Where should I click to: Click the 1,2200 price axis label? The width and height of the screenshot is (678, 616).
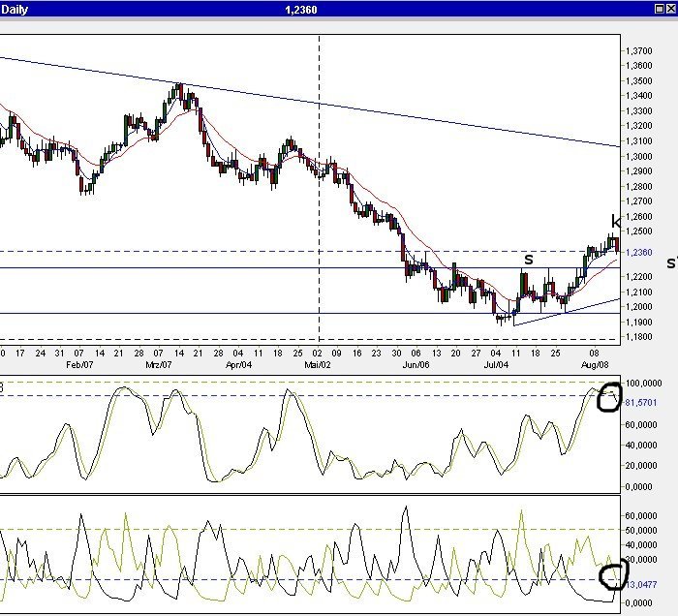(638, 277)
